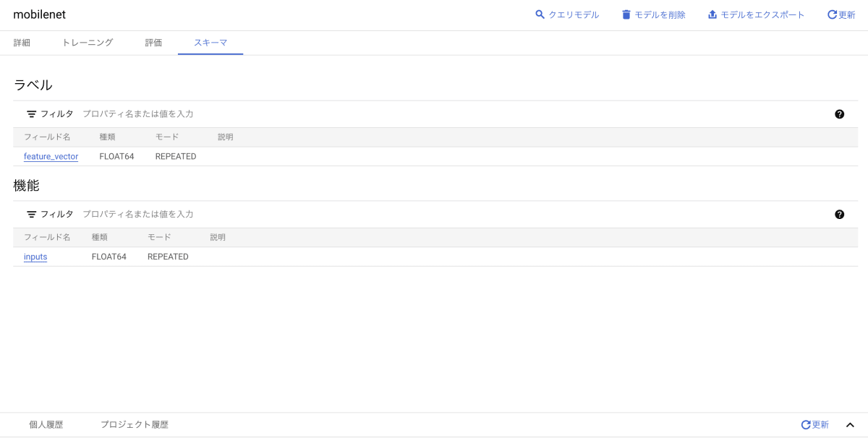
Task: Click フィールド名 header in 機能 table
Action: click(x=47, y=238)
